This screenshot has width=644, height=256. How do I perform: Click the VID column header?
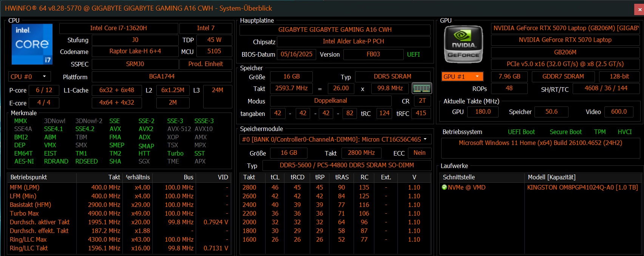(x=213, y=177)
